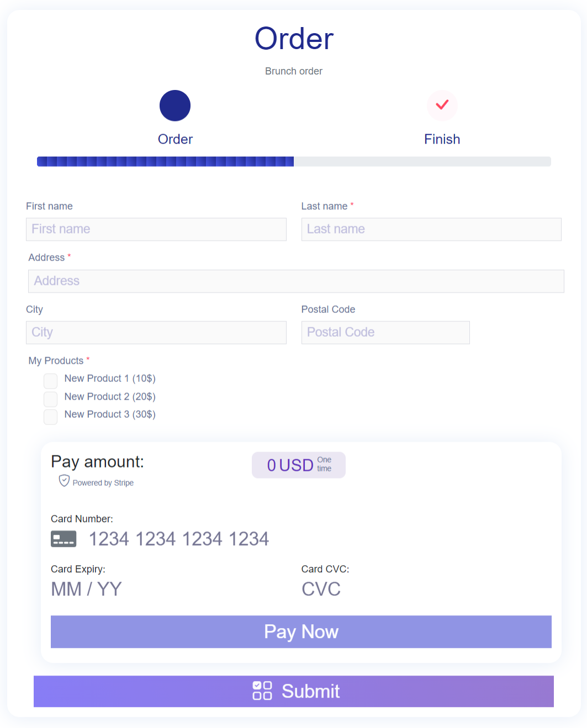
Task: Focus the Postal Code field
Action: (x=385, y=332)
